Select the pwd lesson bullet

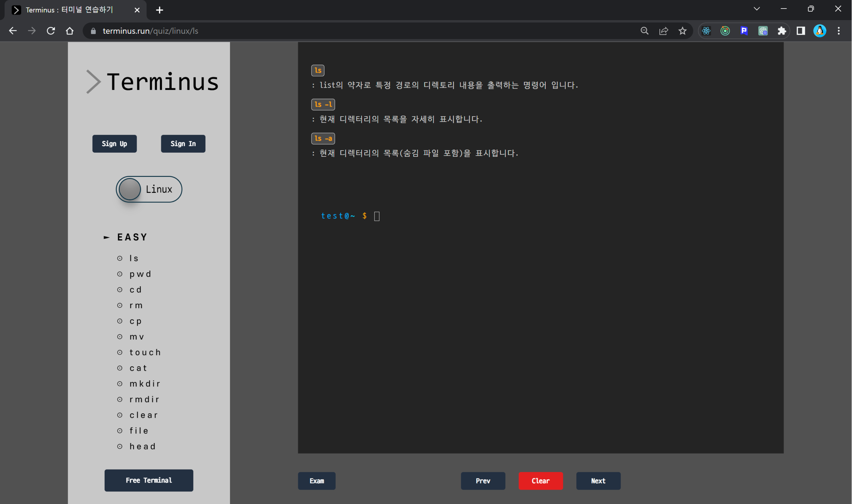(120, 274)
